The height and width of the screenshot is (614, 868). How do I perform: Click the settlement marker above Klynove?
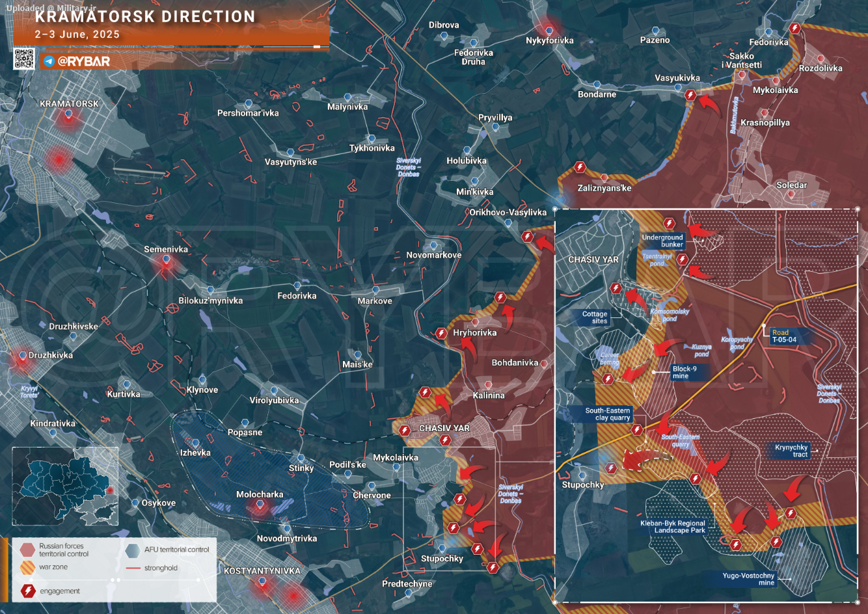(202, 380)
